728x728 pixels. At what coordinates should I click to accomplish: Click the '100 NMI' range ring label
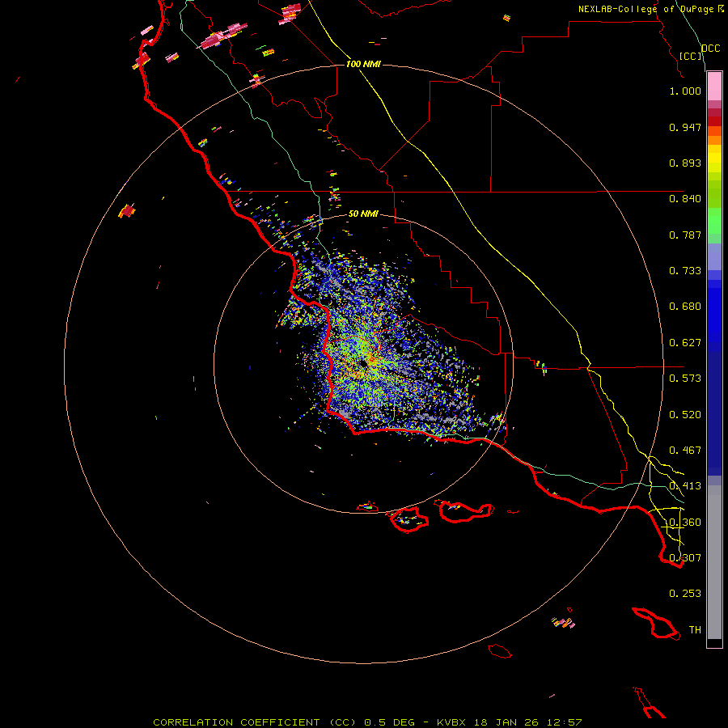tap(363, 64)
